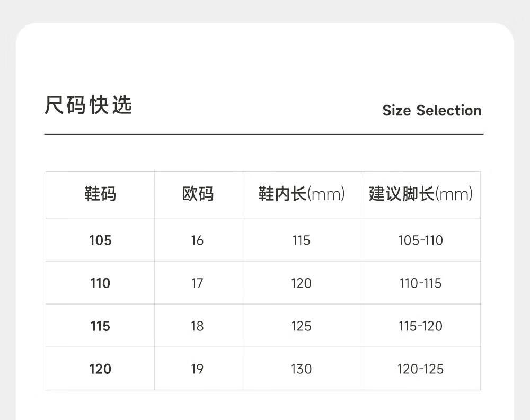This screenshot has height=420, width=530.
Task: Click EU size 17 cell
Action: [x=197, y=283]
